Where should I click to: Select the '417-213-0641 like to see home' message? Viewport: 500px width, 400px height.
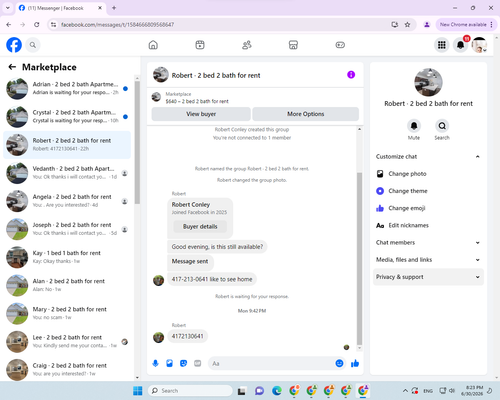(x=212, y=279)
